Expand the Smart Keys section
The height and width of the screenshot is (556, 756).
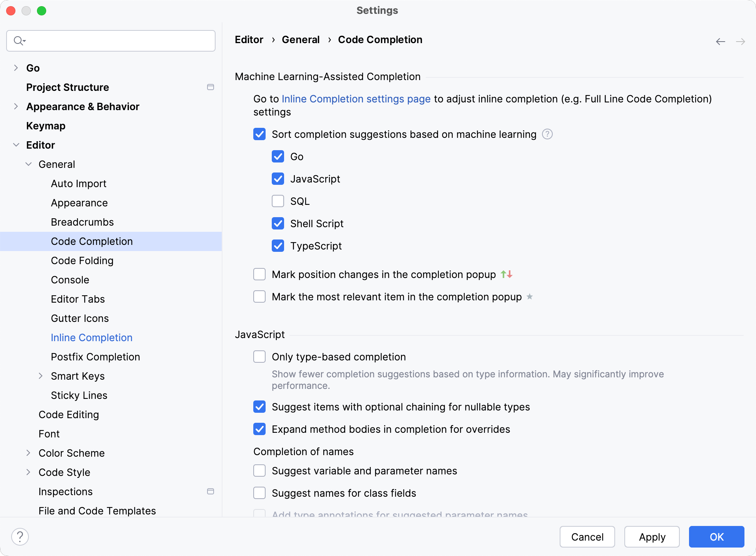click(41, 376)
